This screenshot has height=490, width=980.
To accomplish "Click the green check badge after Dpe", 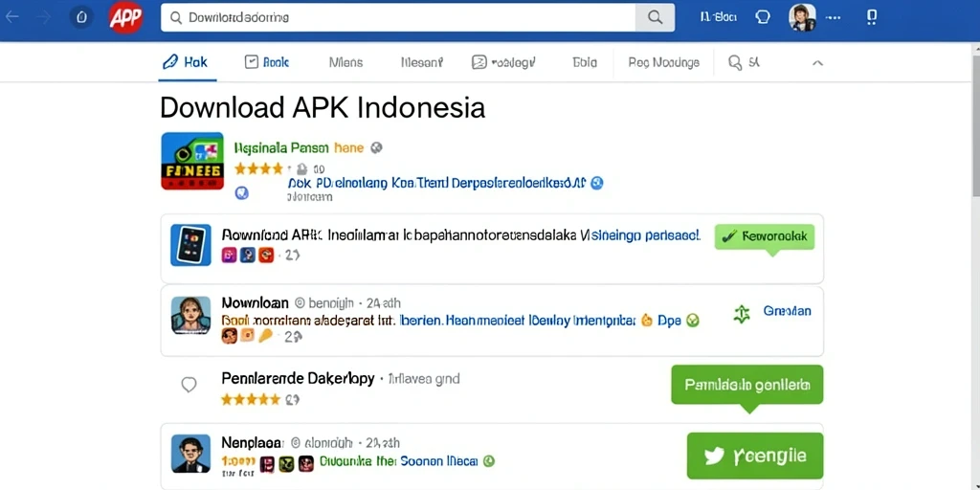I will click(x=693, y=321).
